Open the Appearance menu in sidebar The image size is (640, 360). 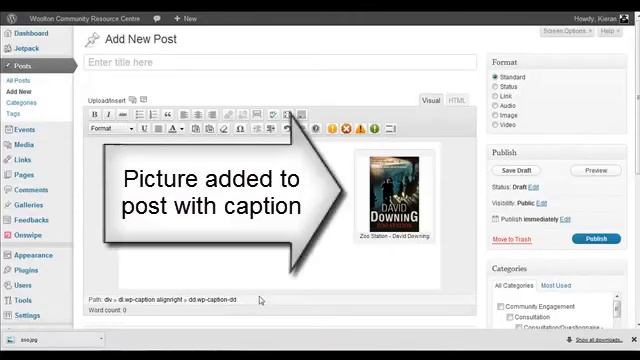pyautogui.click(x=33, y=255)
